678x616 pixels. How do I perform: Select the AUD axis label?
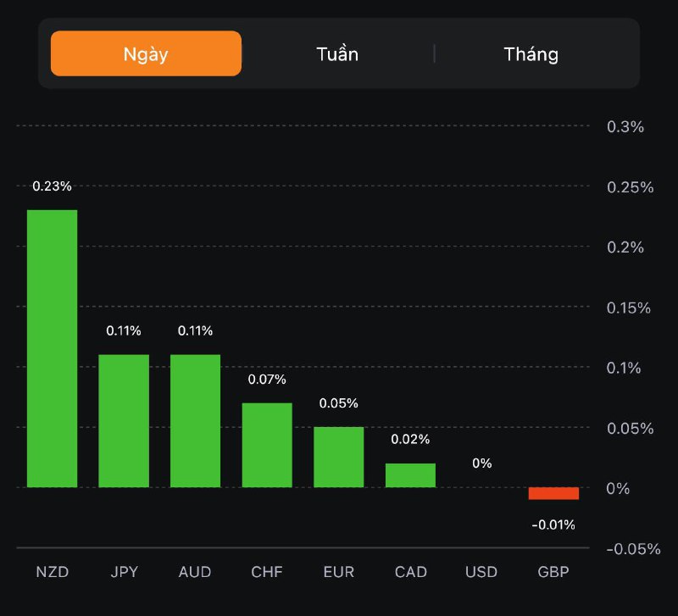195,572
